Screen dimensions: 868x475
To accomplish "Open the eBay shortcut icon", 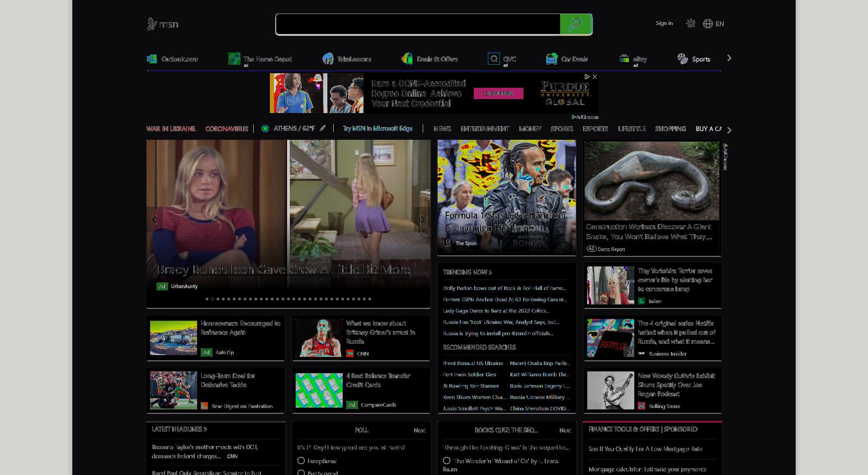I will click(x=624, y=59).
